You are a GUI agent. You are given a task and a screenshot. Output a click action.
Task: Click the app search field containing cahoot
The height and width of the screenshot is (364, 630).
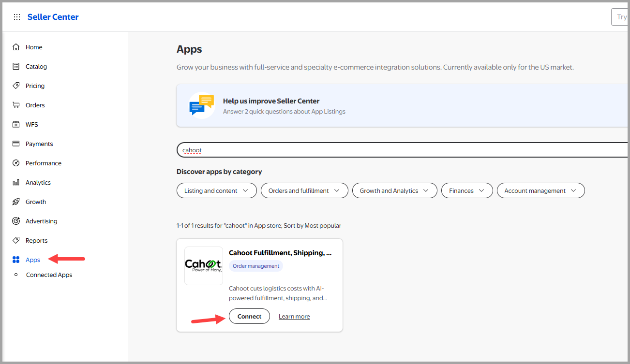tap(403, 150)
